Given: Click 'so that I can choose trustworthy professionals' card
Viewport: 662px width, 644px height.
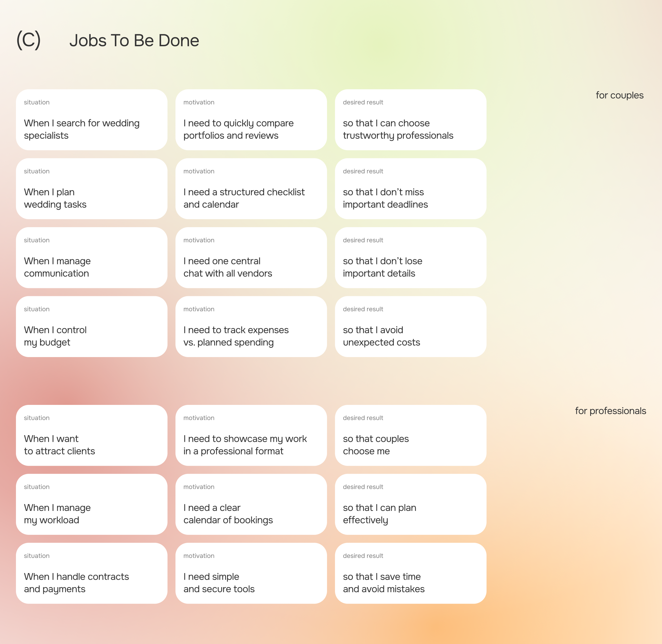Looking at the screenshot, I should pyautogui.click(x=410, y=120).
